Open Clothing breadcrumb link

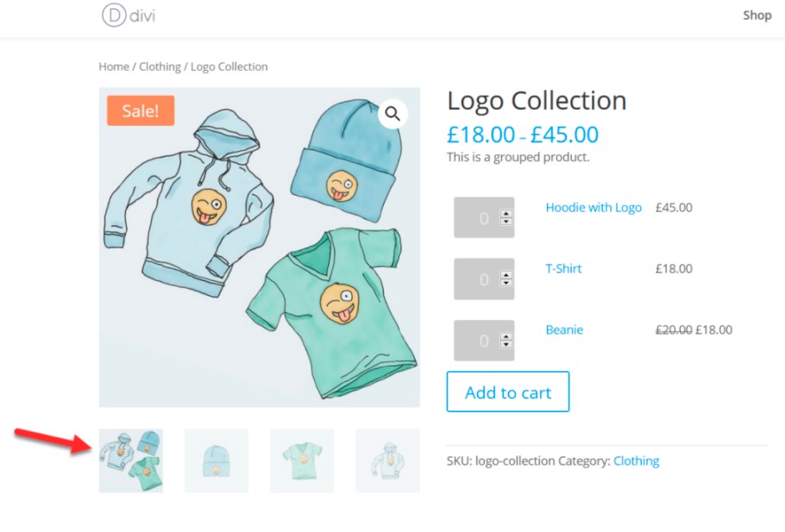[160, 66]
